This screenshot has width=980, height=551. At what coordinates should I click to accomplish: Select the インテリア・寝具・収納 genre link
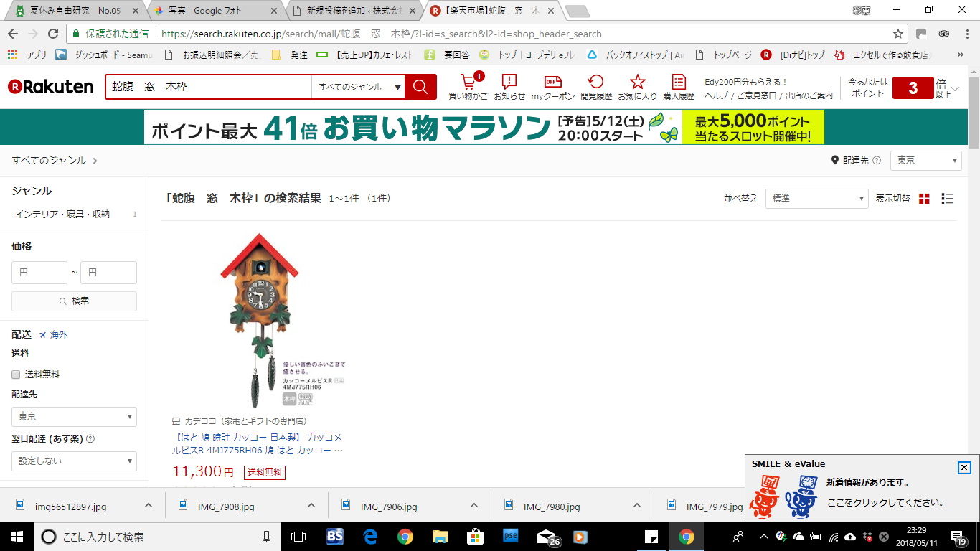(62, 214)
